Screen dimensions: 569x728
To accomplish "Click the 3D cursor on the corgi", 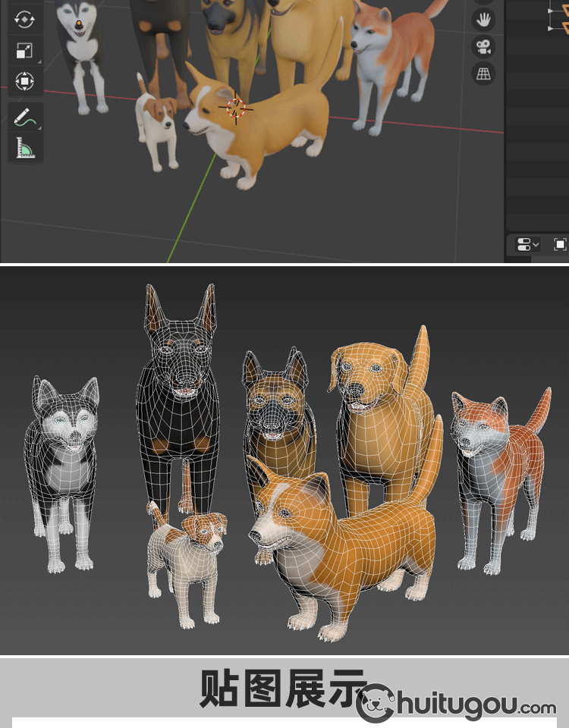I will coord(236,108).
